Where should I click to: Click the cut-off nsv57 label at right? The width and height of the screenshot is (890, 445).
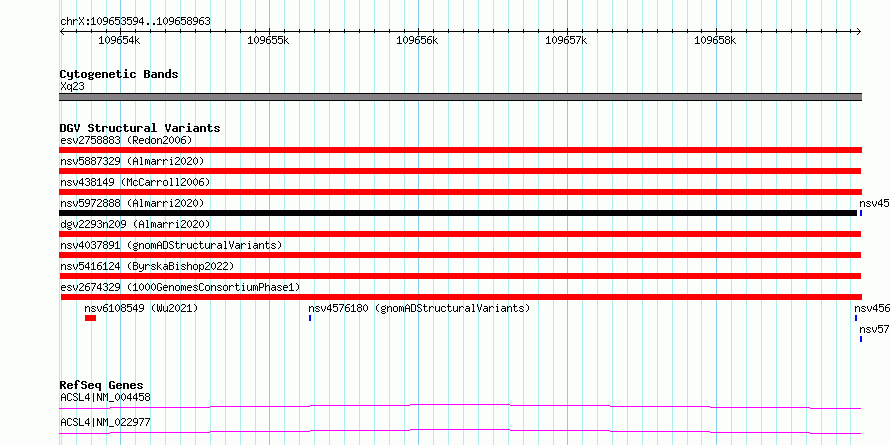(874, 329)
